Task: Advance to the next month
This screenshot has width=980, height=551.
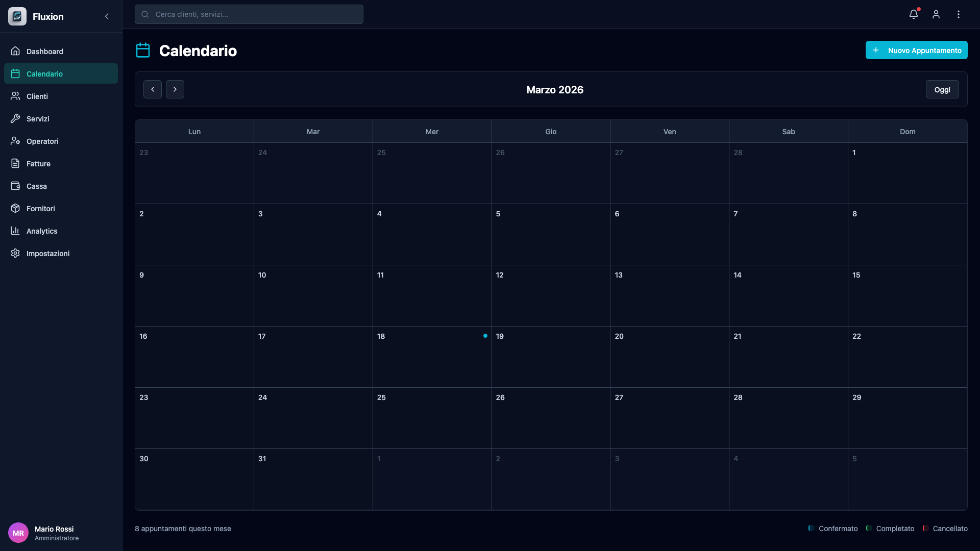Action: (x=175, y=89)
